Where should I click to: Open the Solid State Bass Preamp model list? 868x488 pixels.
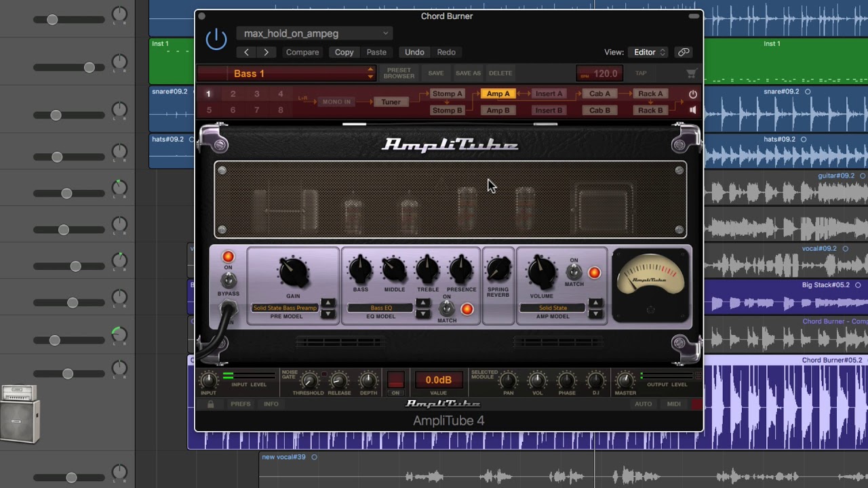285,308
